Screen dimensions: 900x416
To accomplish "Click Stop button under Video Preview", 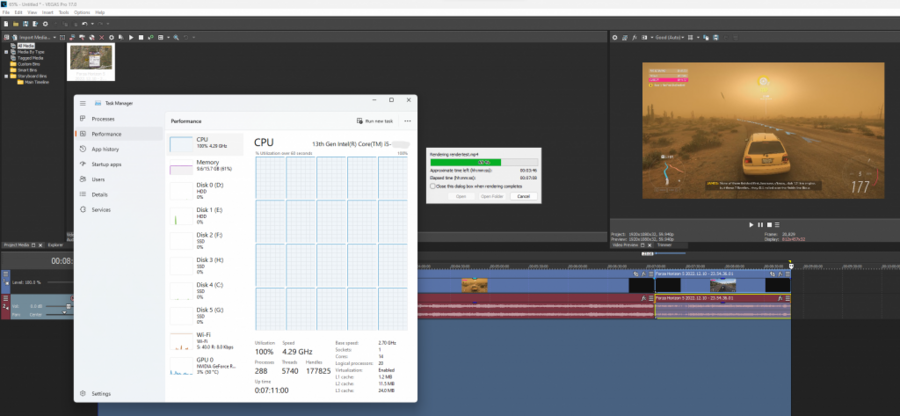I will (769, 225).
